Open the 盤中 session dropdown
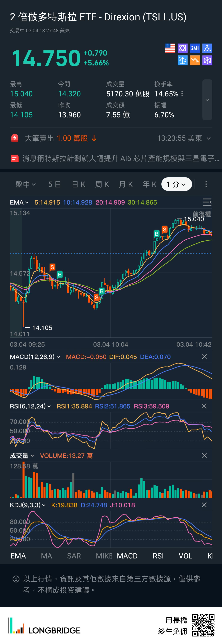The image size is (222, 644). click(x=25, y=184)
